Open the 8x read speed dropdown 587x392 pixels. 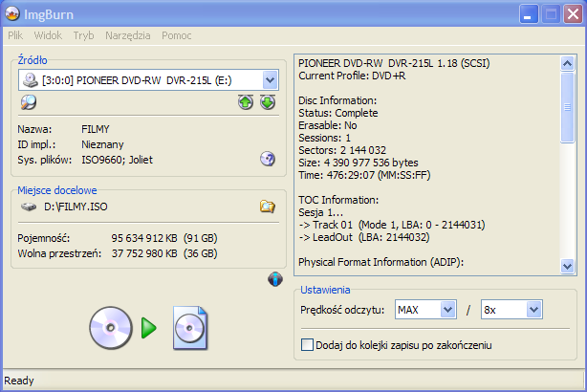533,310
